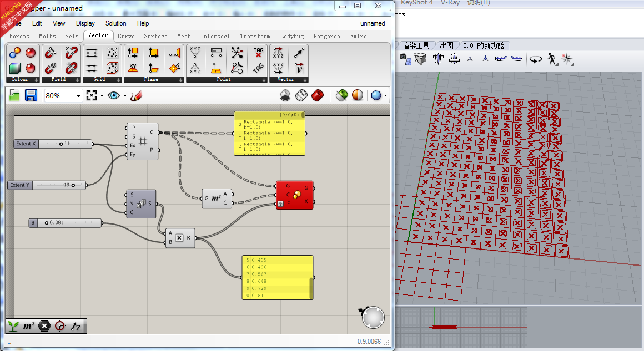This screenshot has height=351, width=644.
Task: Turn off preview with Don't draw preview button
Action: (x=285, y=95)
